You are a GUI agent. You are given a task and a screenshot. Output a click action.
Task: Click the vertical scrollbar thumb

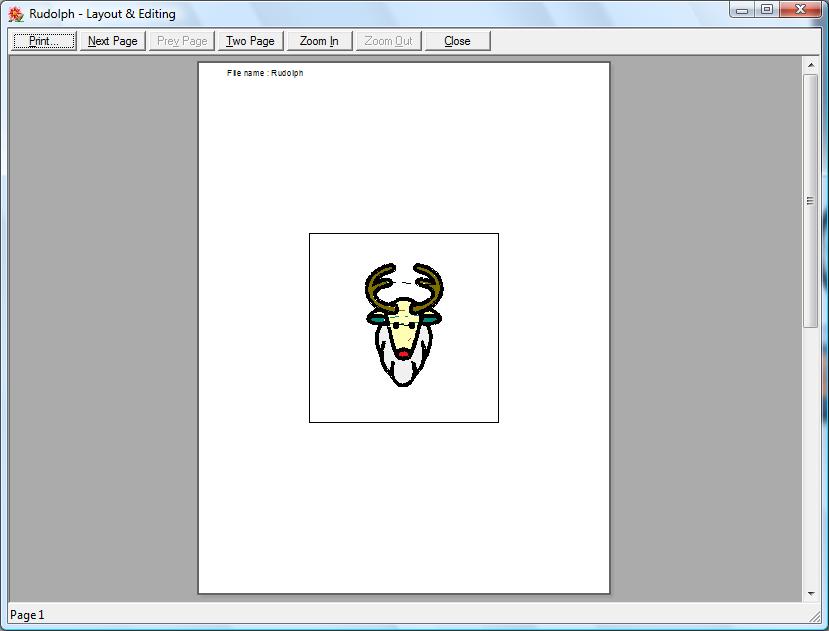tap(810, 201)
